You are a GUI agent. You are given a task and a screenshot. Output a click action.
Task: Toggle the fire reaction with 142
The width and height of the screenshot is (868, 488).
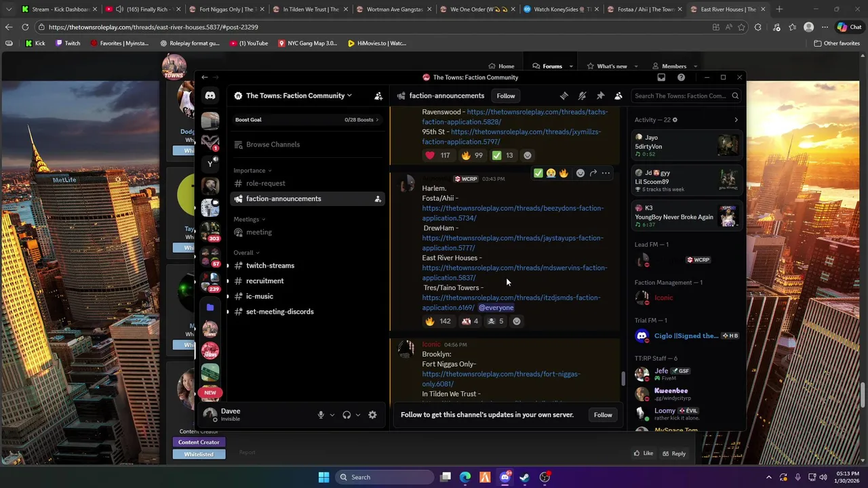point(437,321)
